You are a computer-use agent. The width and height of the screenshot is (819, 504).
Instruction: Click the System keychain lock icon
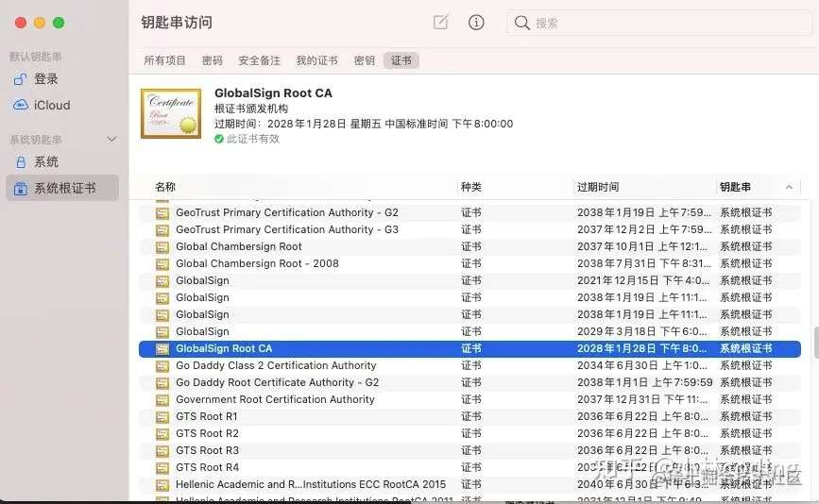click(x=21, y=162)
